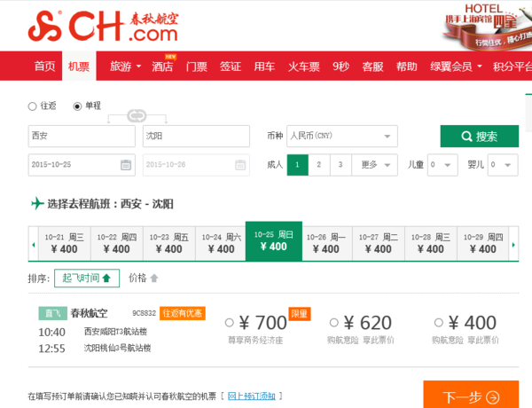Open 签证 visa tab

coord(231,67)
